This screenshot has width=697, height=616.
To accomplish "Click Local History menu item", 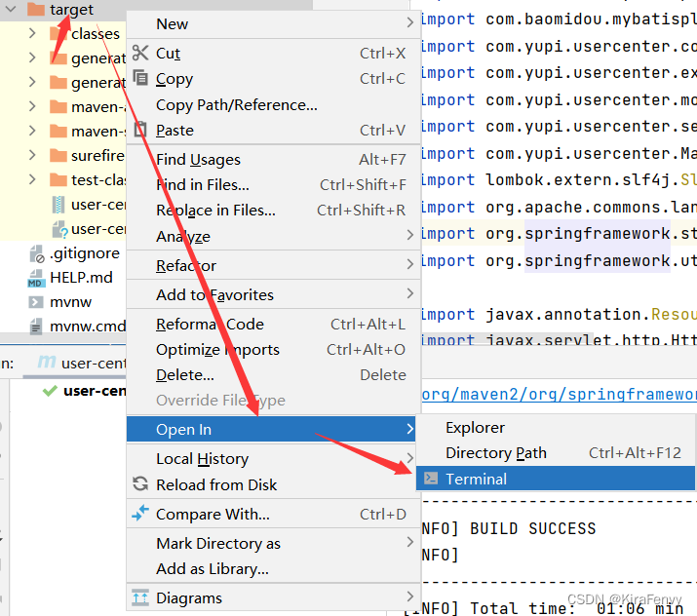I will [x=202, y=458].
